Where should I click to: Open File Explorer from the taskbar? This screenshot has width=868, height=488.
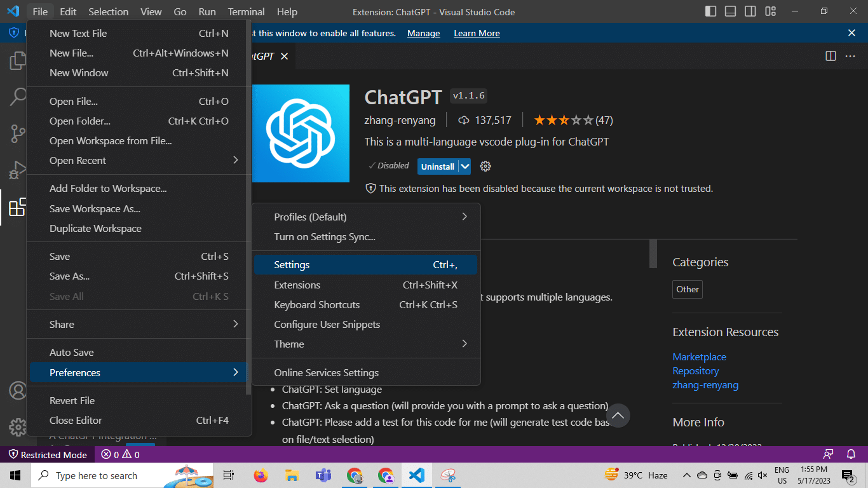[292, 475]
